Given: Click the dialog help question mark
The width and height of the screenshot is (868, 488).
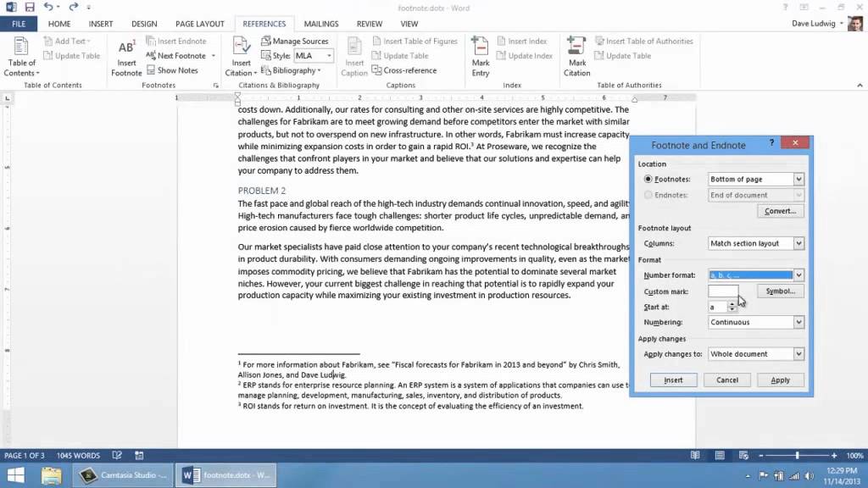Looking at the screenshot, I should 771,142.
